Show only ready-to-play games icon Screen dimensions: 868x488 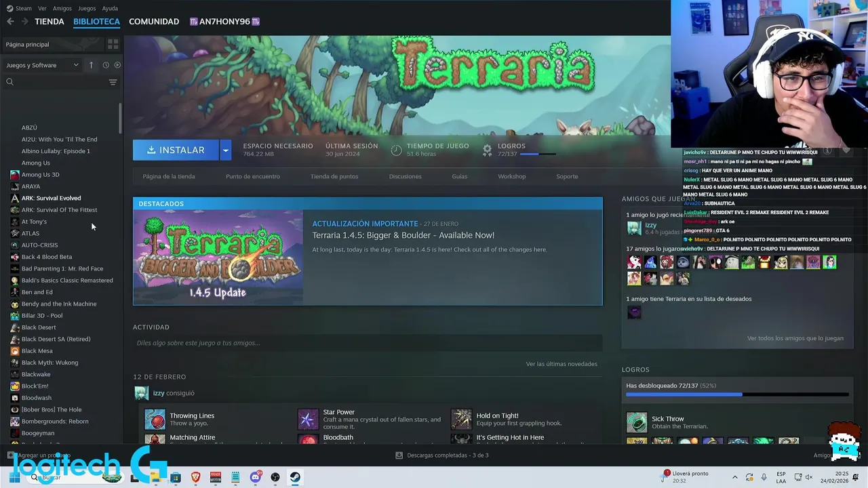point(117,65)
